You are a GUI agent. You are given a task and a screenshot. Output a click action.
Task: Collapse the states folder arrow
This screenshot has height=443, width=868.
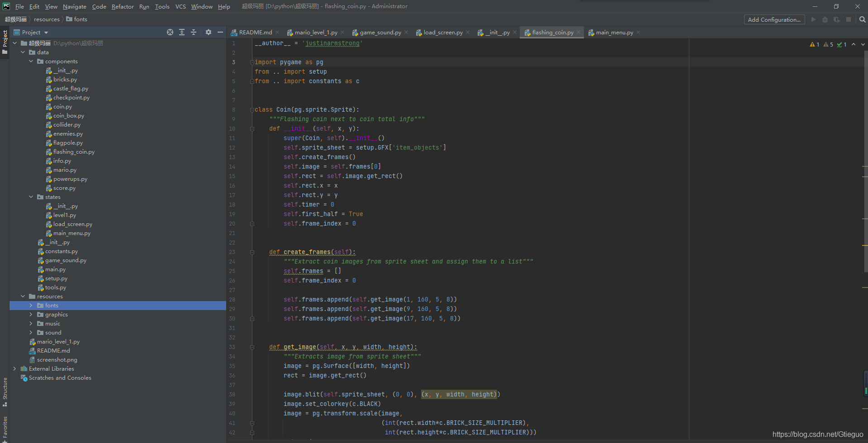click(31, 197)
